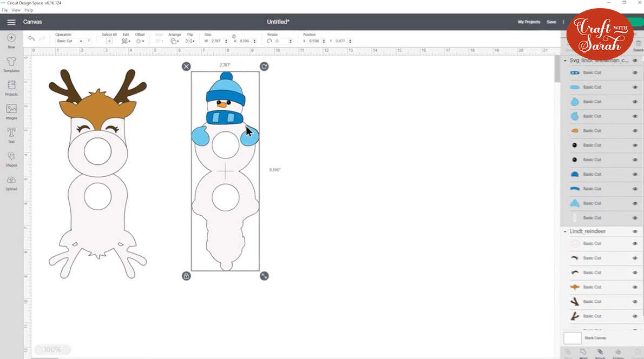
Task: Open the View menu
Action: pyautogui.click(x=16, y=10)
